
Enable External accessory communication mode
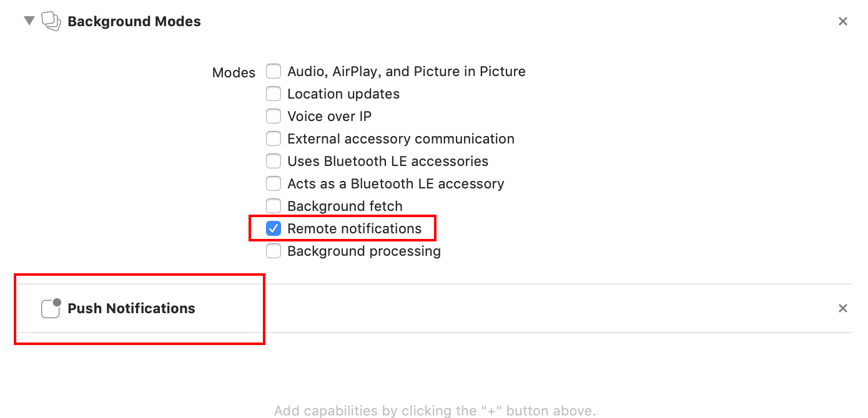click(x=274, y=139)
